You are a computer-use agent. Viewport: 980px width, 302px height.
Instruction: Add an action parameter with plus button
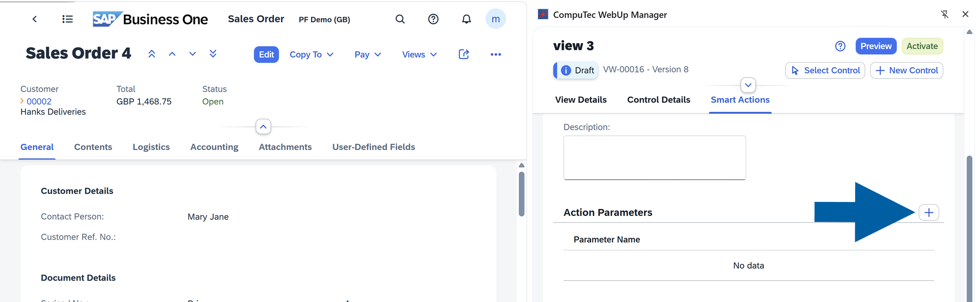tap(929, 212)
